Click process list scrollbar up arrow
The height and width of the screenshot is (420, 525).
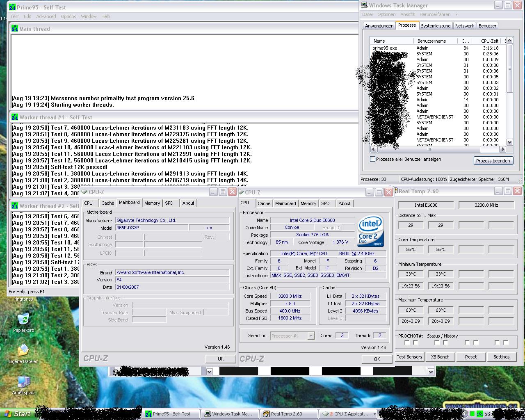tap(509, 40)
